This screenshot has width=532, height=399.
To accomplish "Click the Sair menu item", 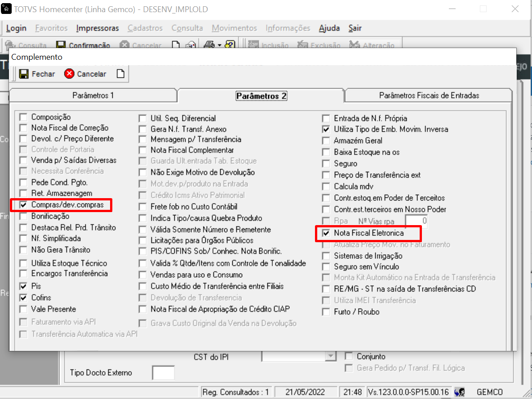I will 355,28.
